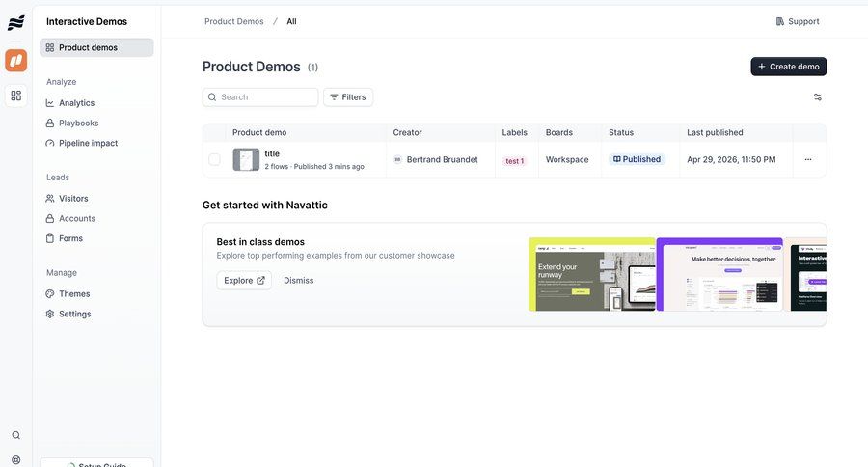Screen dimensions: 868x467
Task: Open the Support link in the header
Action: point(798,21)
